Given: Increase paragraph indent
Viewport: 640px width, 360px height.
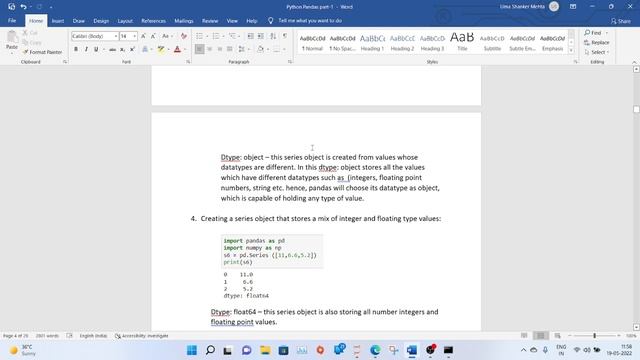Looking at the screenshot, I should point(261,36).
